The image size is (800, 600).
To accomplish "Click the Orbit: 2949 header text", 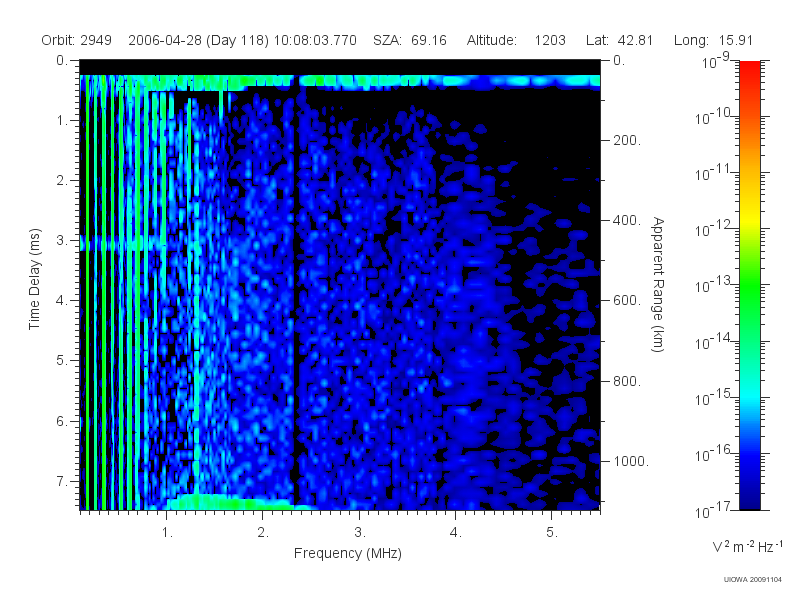I will (x=77, y=40).
